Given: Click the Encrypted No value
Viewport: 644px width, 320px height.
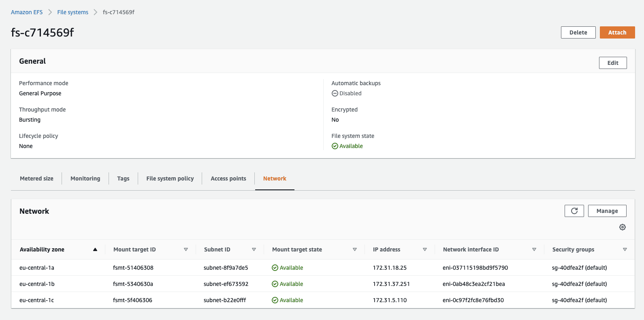Looking at the screenshot, I should [335, 120].
